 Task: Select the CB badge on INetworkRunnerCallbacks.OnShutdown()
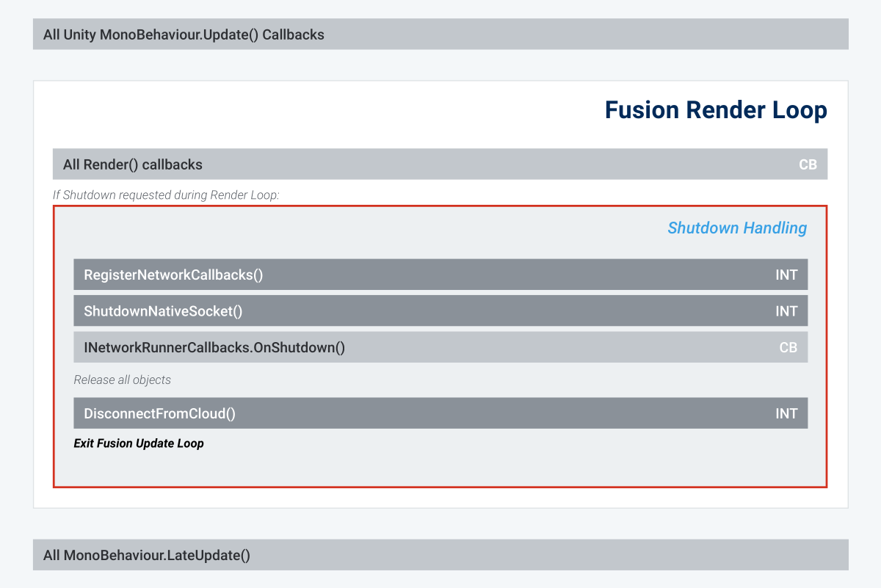tap(789, 347)
